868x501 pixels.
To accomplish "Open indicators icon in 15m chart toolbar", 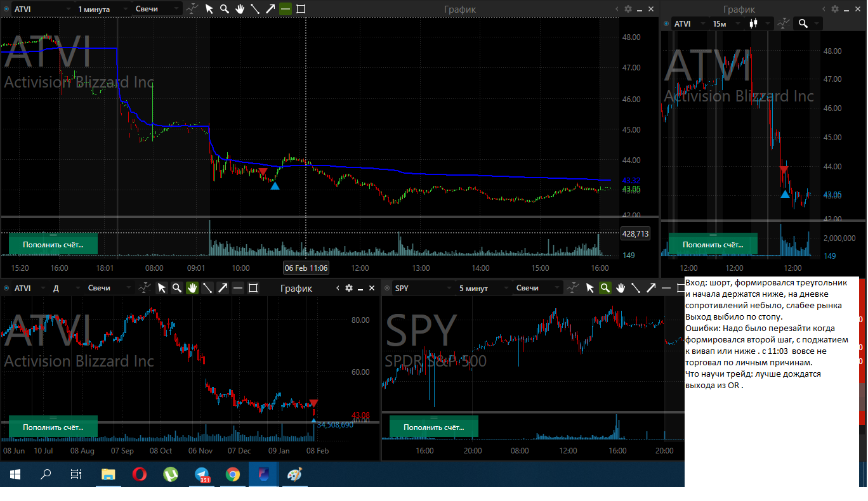I will [784, 23].
